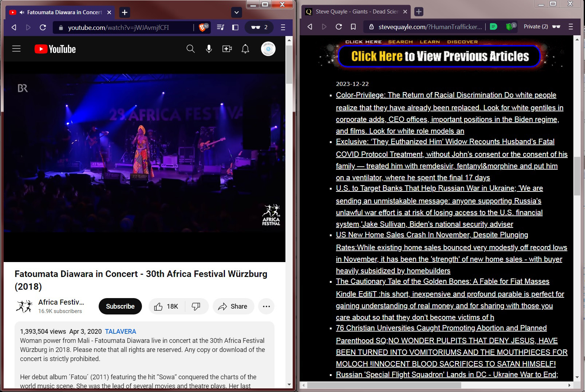Open the three-dot more actions next to Share
The width and height of the screenshot is (585, 392).
[x=266, y=306]
